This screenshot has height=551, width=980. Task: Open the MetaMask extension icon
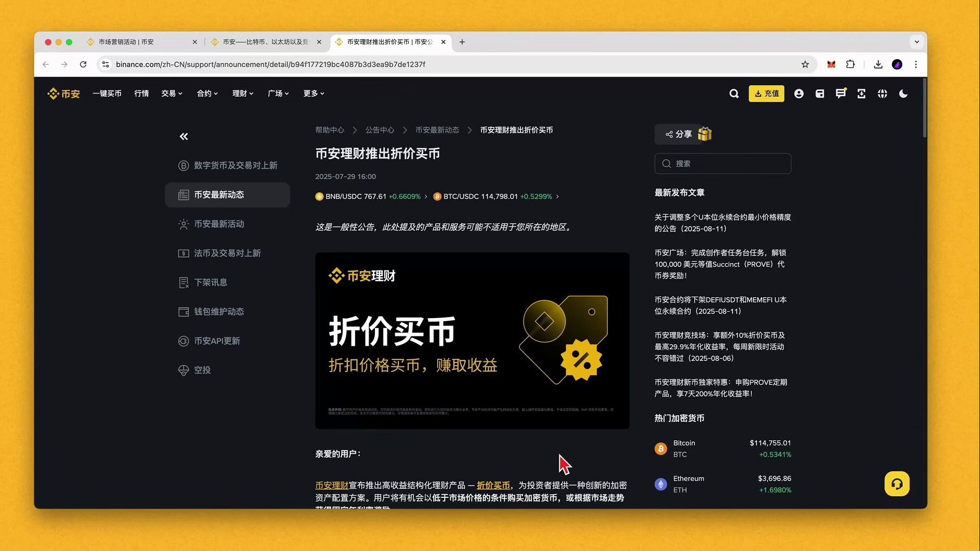(x=831, y=64)
